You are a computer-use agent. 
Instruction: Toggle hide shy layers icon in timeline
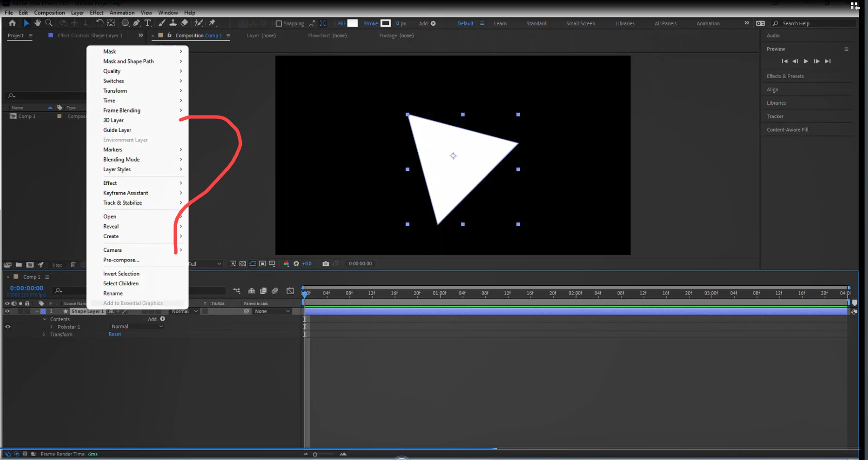tap(252, 291)
